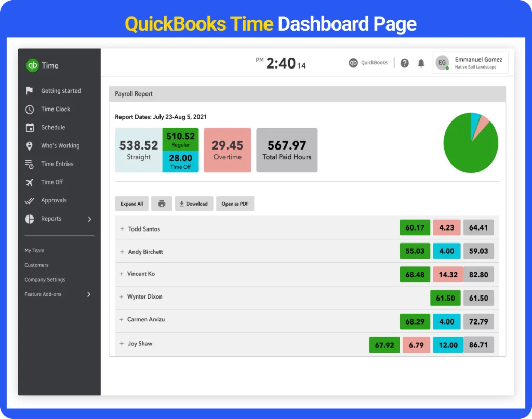Click the blue 28.00 Time Off tile

(x=180, y=161)
